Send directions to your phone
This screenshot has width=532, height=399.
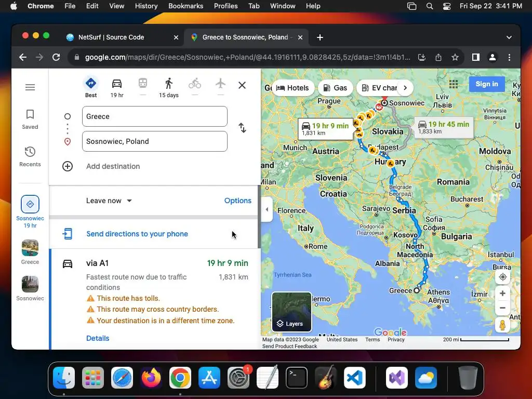[137, 234]
